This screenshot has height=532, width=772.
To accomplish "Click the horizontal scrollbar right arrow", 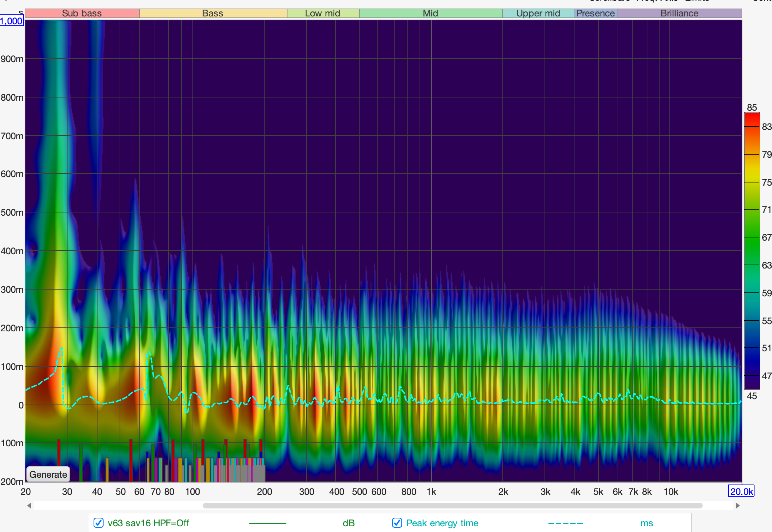I will pyautogui.click(x=738, y=506).
